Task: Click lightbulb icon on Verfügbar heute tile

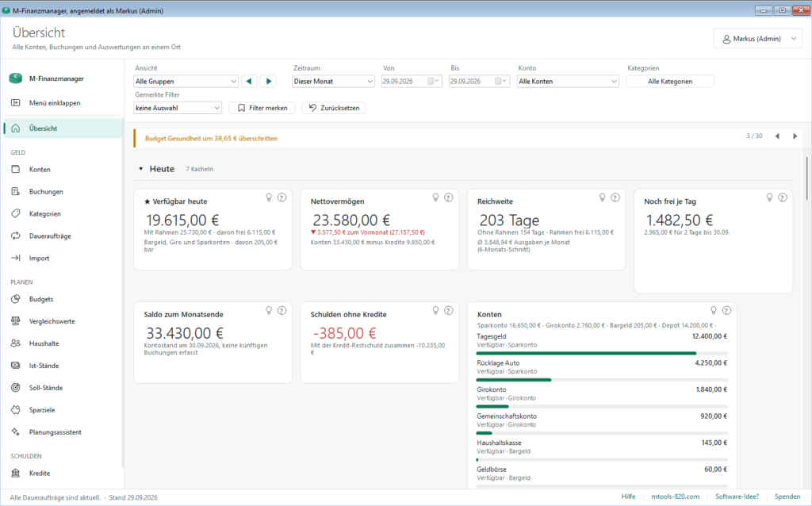Action: 269,197
